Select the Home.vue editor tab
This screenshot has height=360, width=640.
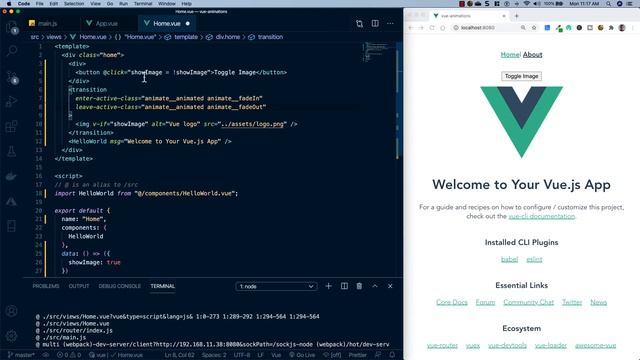click(x=167, y=24)
